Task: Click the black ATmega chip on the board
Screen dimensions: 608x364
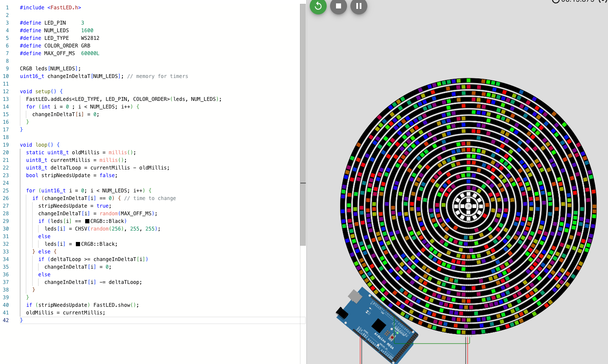Action: 379,325
